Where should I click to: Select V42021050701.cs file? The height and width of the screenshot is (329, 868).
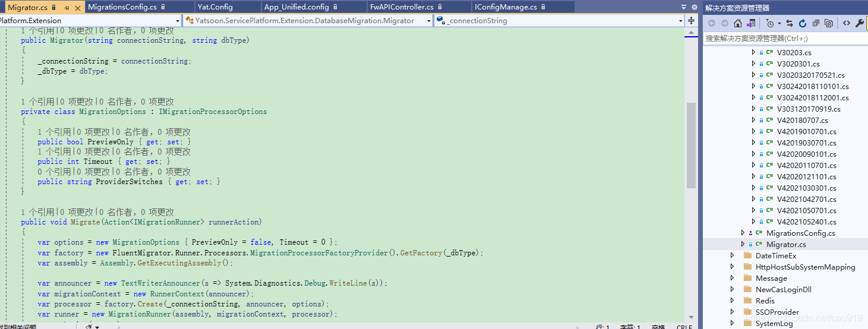click(806, 210)
